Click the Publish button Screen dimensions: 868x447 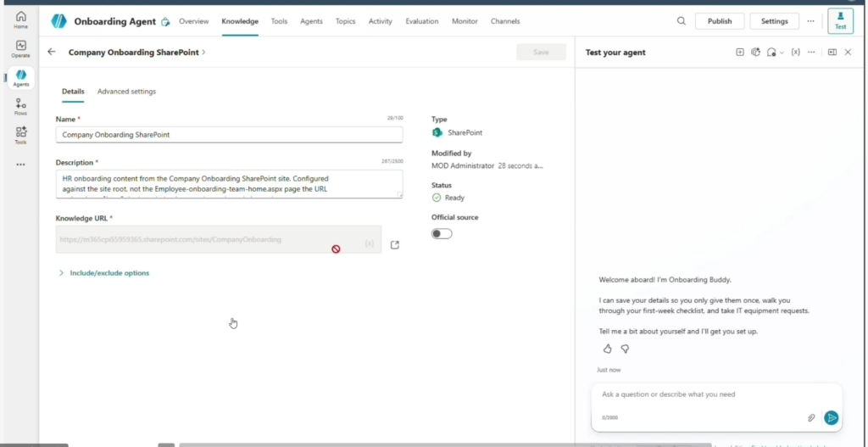(x=720, y=21)
